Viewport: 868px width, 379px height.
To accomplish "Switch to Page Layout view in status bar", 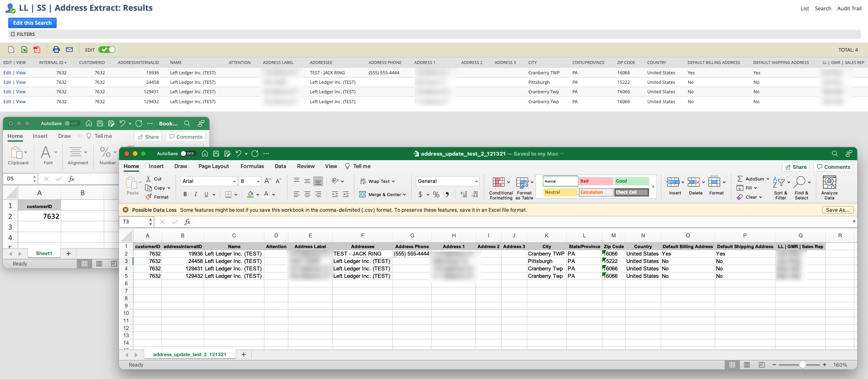I will [747, 365].
